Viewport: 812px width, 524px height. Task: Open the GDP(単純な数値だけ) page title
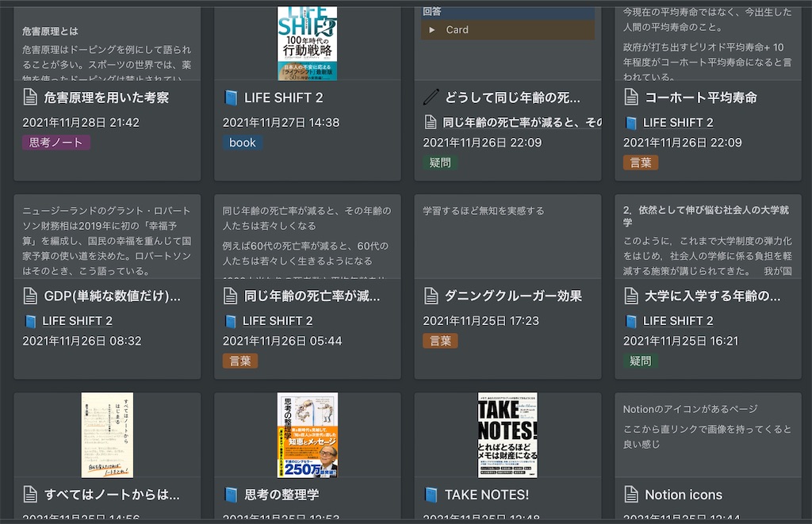[113, 296]
